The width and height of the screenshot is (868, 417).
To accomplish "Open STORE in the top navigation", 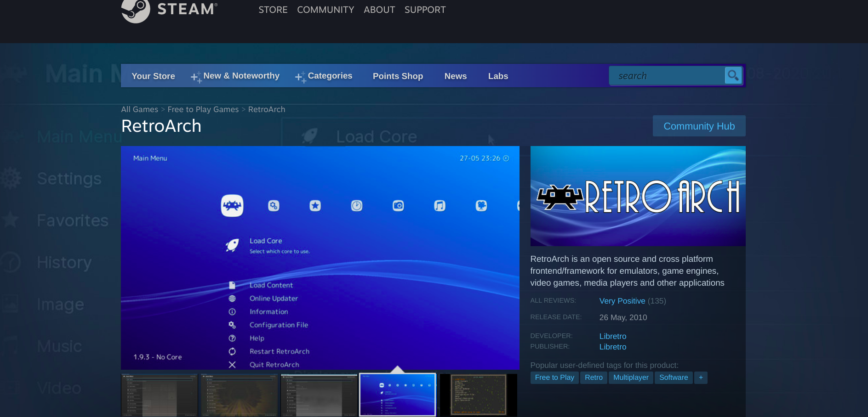I will (273, 10).
